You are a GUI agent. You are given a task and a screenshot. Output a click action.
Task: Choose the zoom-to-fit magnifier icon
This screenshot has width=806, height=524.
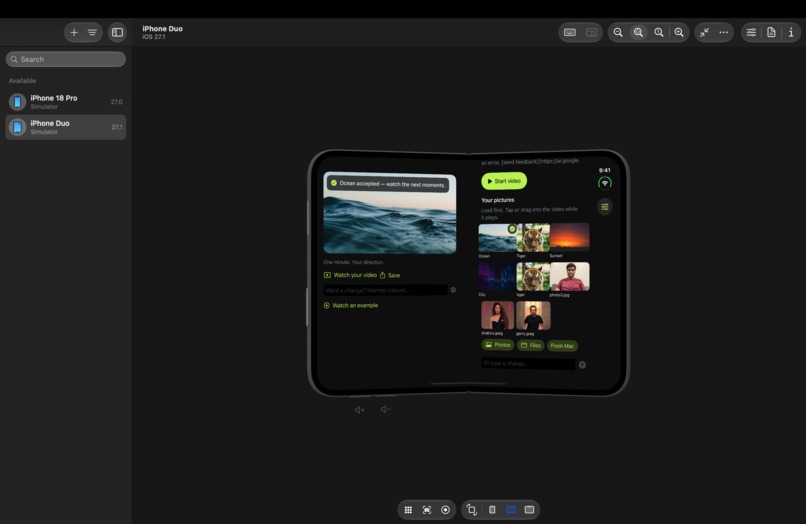point(638,32)
